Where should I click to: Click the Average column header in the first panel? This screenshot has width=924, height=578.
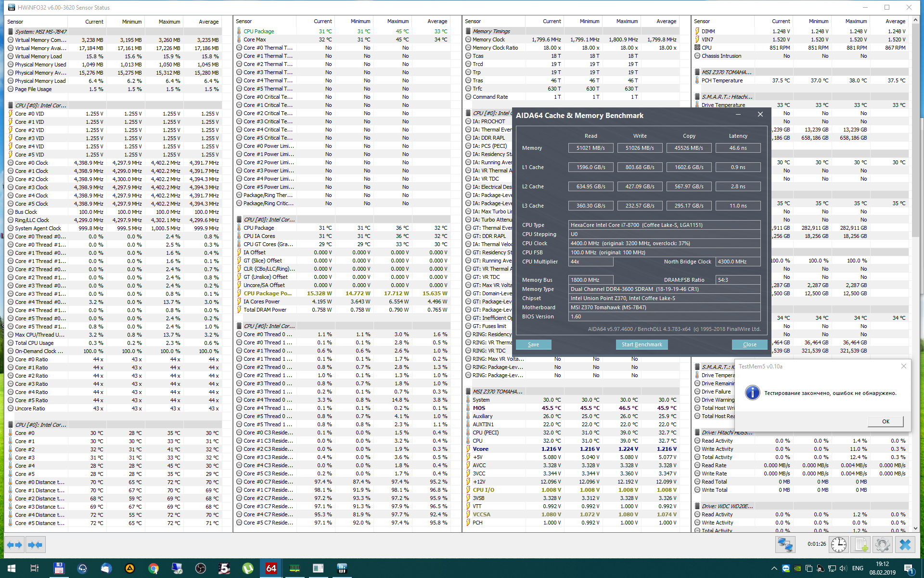[208, 22]
